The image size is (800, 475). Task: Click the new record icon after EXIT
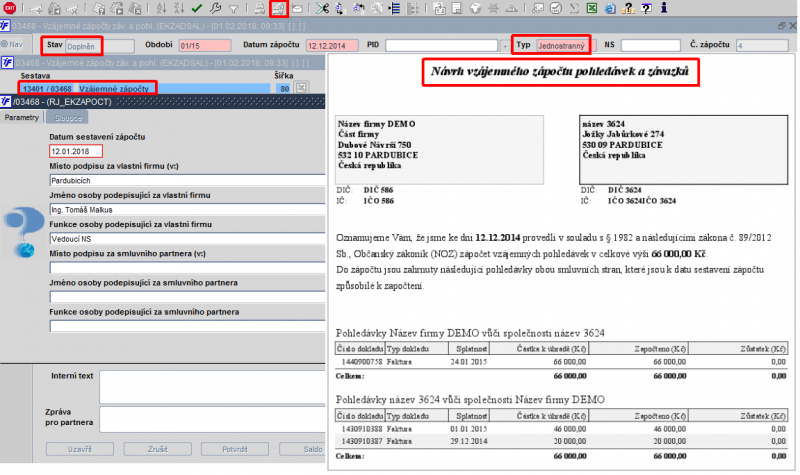coord(36,9)
